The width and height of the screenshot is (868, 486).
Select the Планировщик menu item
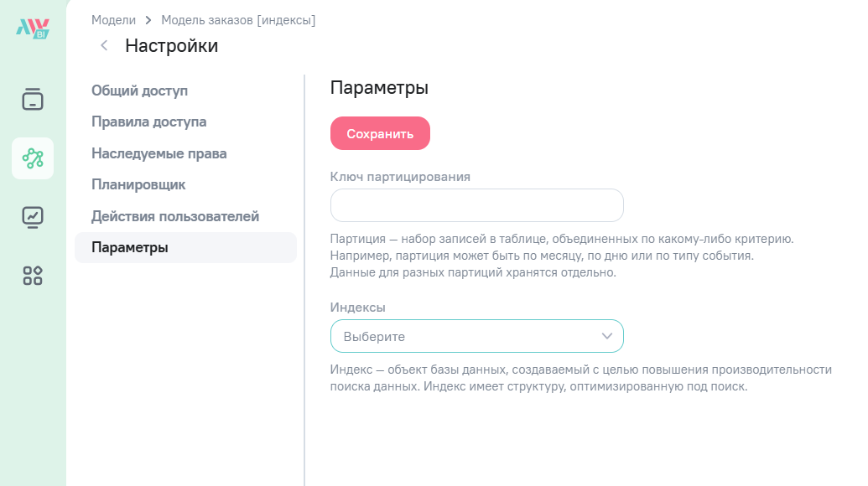(138, 184)
